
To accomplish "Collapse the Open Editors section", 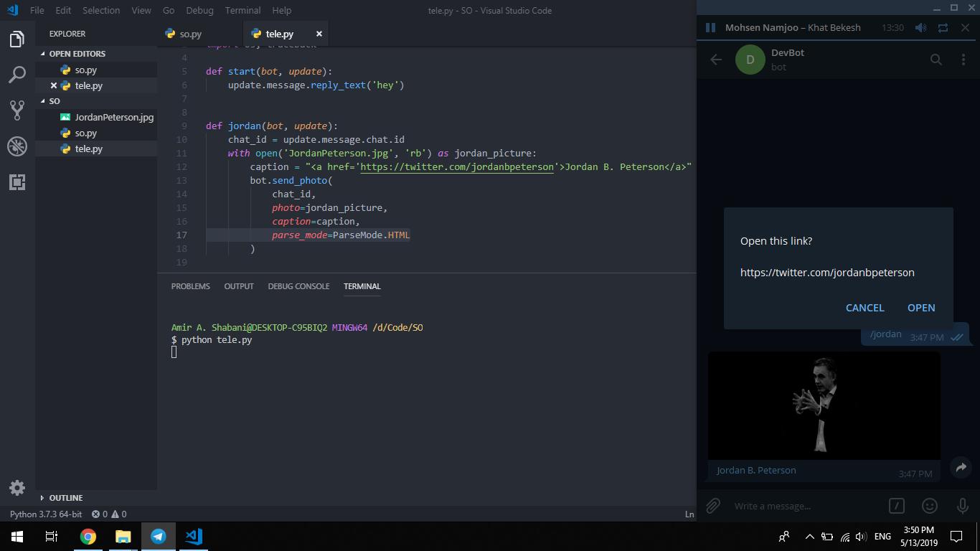I will [x=77, y=54].
